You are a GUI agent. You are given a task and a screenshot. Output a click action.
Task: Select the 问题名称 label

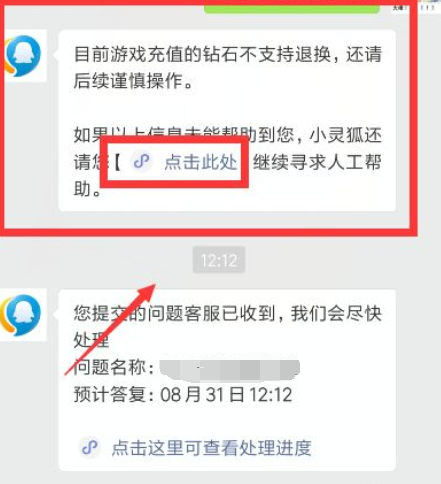110,367
